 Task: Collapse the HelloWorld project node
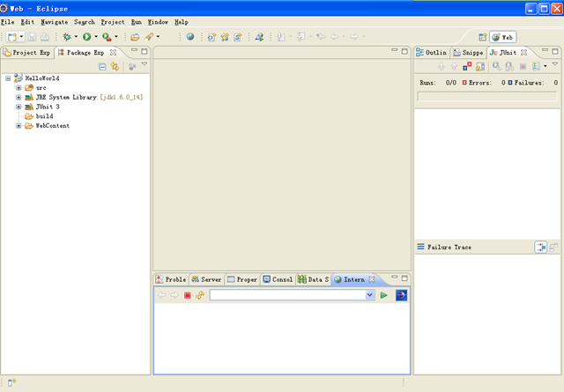pos(8,78)
